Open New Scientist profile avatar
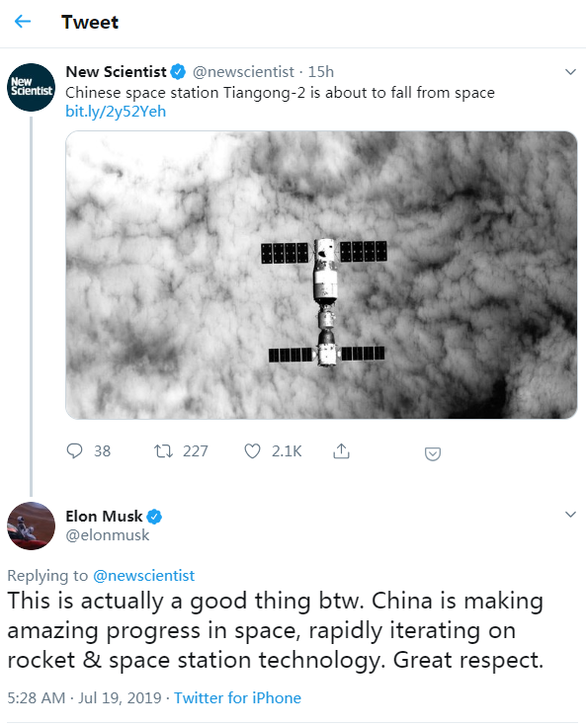 [x=31, y=87]
